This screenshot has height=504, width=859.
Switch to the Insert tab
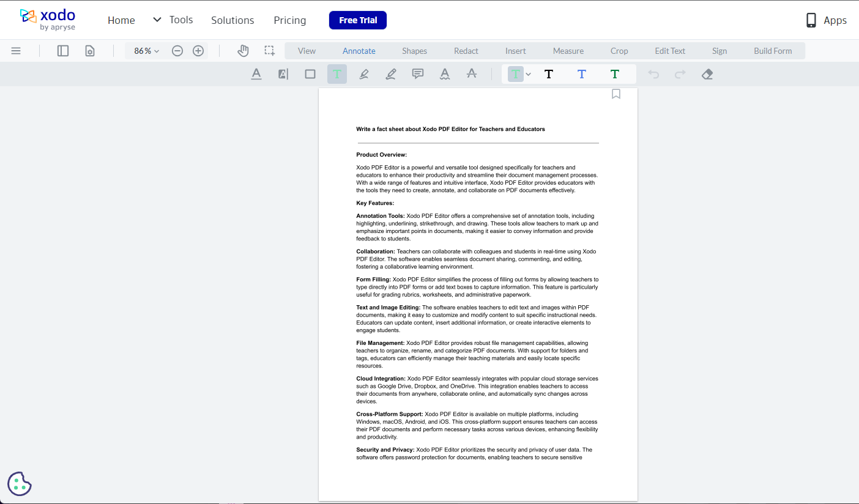pyautogui.click(x=516, y=51)
